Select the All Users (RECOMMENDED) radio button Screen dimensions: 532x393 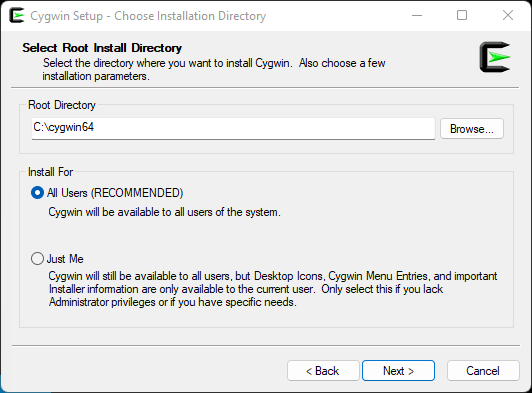coord(37,193)
